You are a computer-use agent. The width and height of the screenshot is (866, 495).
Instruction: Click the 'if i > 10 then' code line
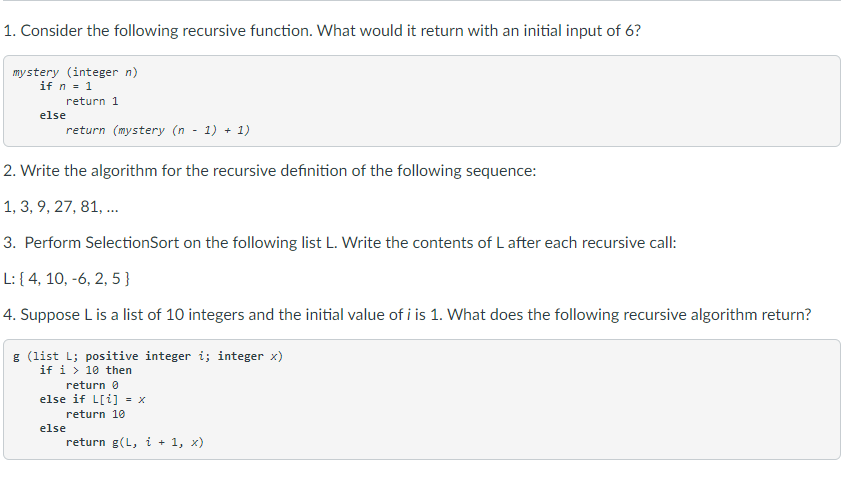(x=86, y=370)
